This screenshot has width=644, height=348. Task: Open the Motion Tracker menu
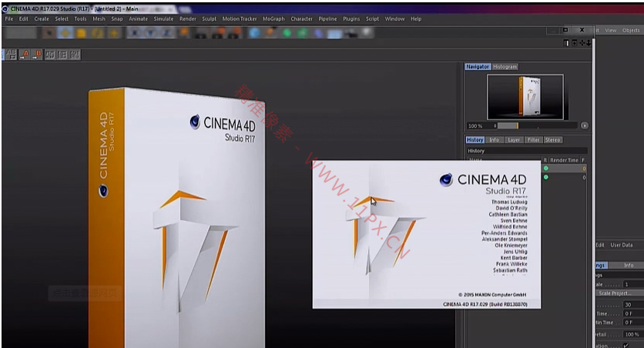coord(240,19)
